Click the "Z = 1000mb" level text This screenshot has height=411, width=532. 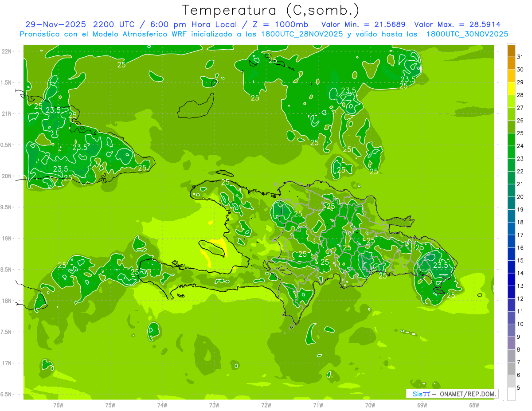[x=281, y=24]
